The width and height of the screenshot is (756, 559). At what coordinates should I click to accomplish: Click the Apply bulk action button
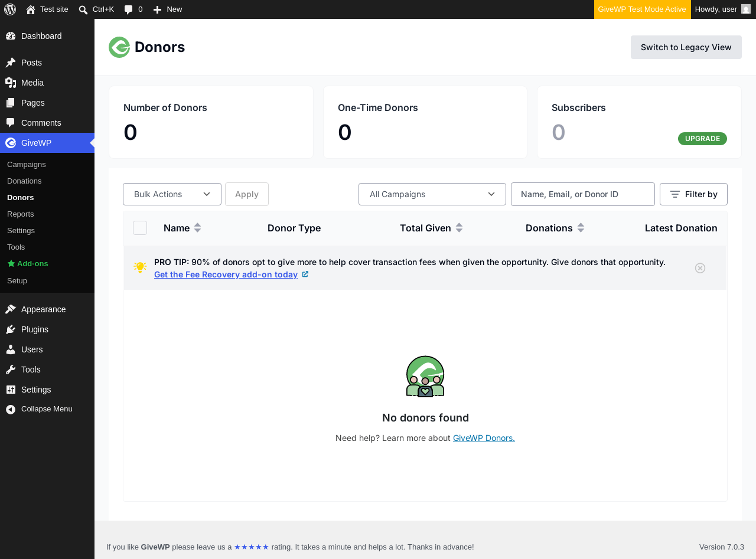(247, 194)
